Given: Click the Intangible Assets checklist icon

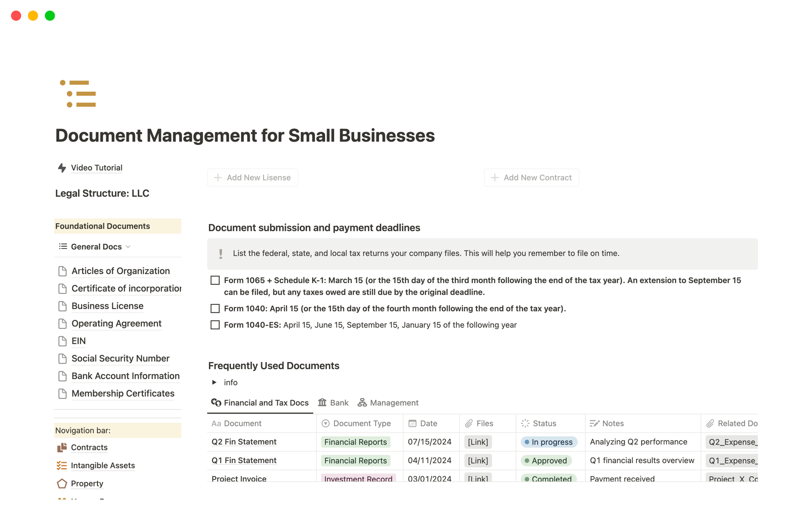Looking at the screenshot, I should 62,465.
